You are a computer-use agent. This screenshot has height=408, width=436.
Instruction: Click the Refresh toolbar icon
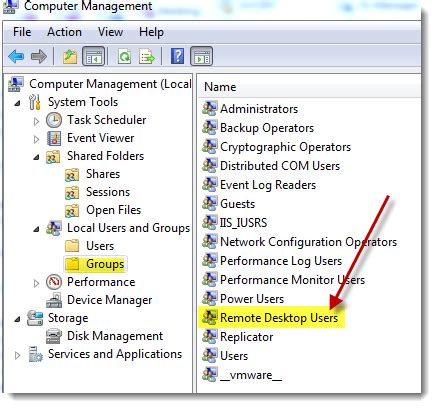click(x=125, y=56)
